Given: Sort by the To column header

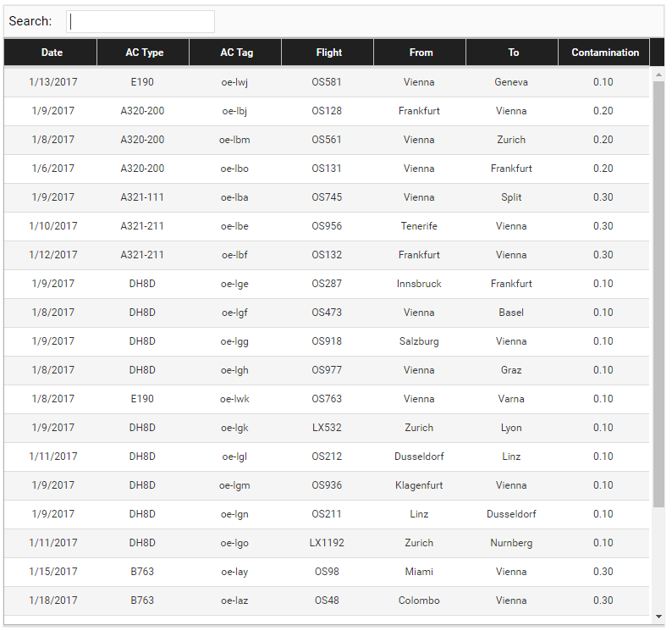Looking at the screenshot, I should (512, 53).
